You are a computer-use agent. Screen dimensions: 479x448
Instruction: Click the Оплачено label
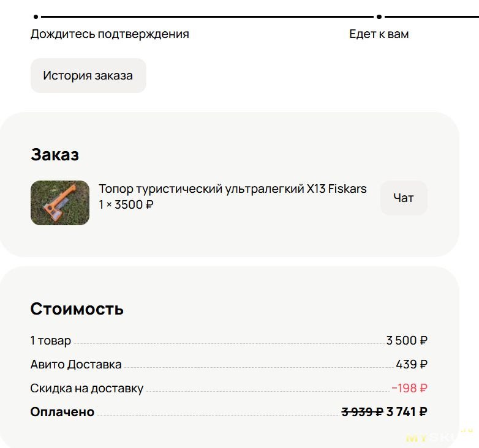tap(62, 412)
